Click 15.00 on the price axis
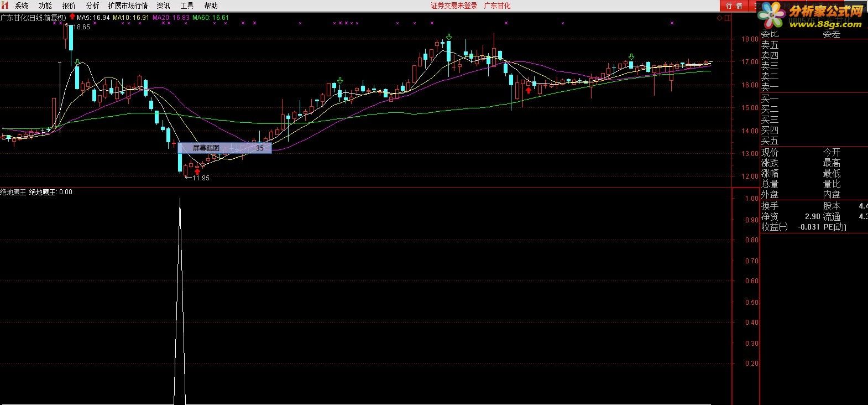The width and height of the screenshot is (868, 405). click(x=750, y=108)
